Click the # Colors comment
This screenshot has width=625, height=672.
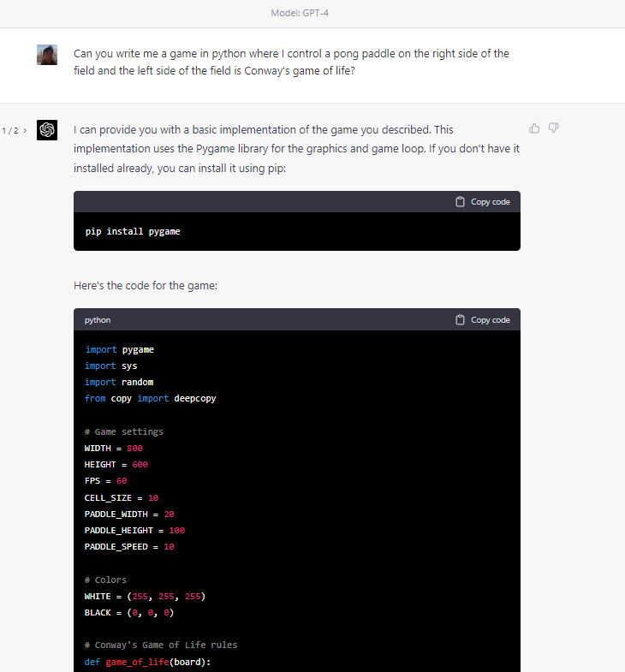[105, 580]
